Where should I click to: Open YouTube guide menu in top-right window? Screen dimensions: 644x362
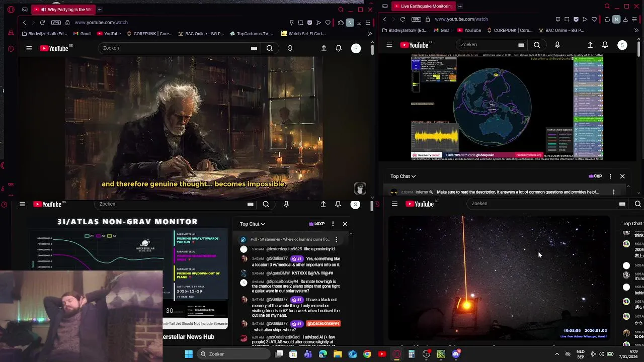pyautogui.click(x=389, y=45)
